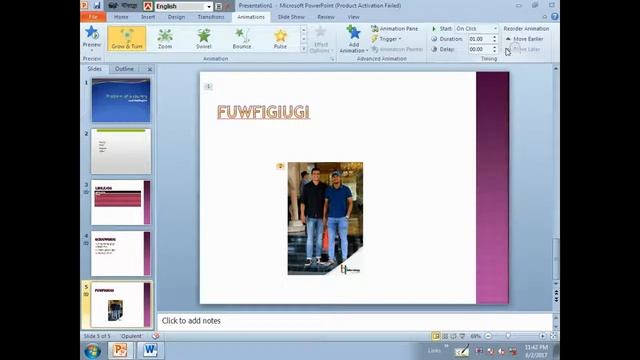This screenshot has width=640, height=360.
Task: Click the Duration time input field
Action: pos(480,39)
